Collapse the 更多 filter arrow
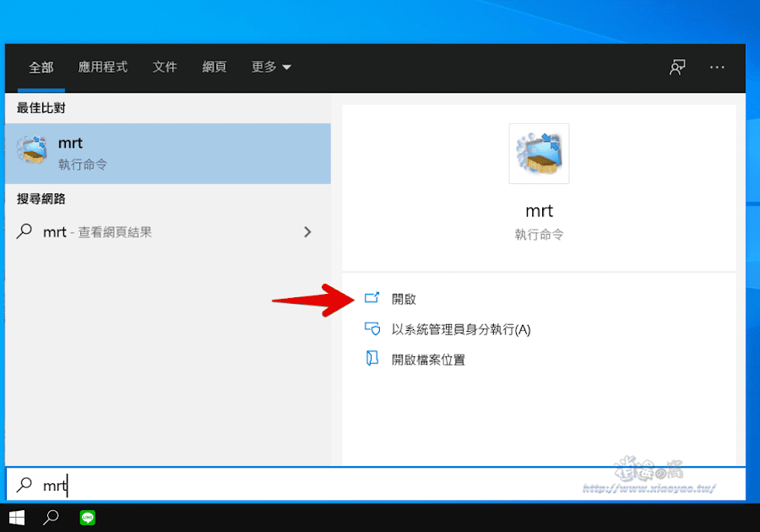 pos(288,68)
